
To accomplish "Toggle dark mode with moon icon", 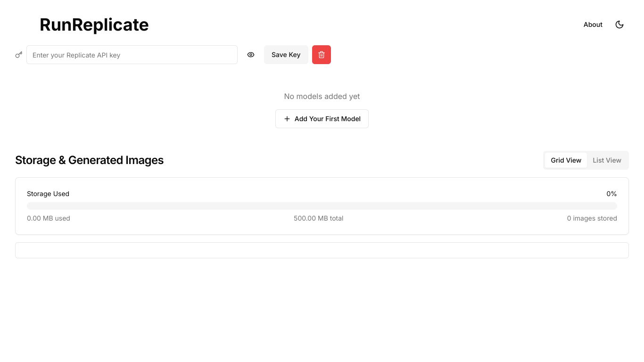I will [619, 25].
